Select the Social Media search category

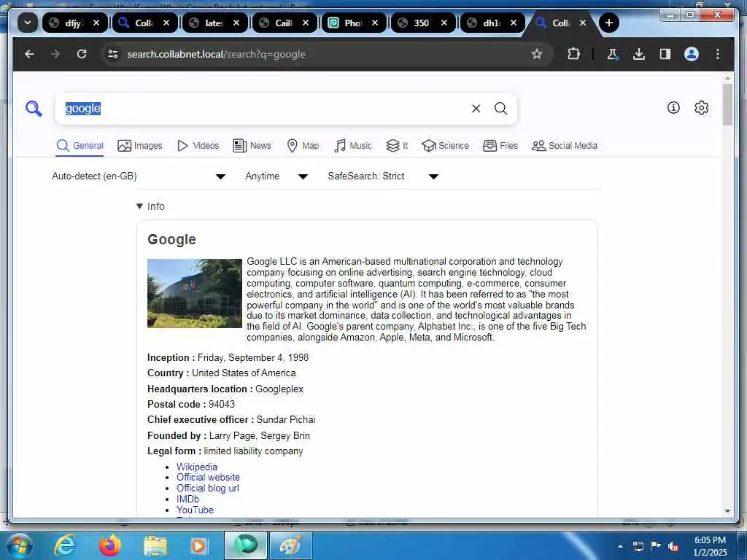pos(565,146)
